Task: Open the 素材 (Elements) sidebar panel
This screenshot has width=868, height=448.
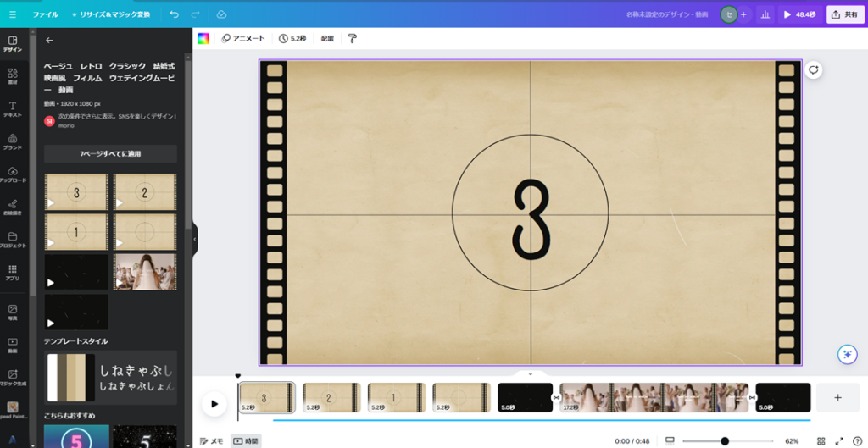Action: 13,77
